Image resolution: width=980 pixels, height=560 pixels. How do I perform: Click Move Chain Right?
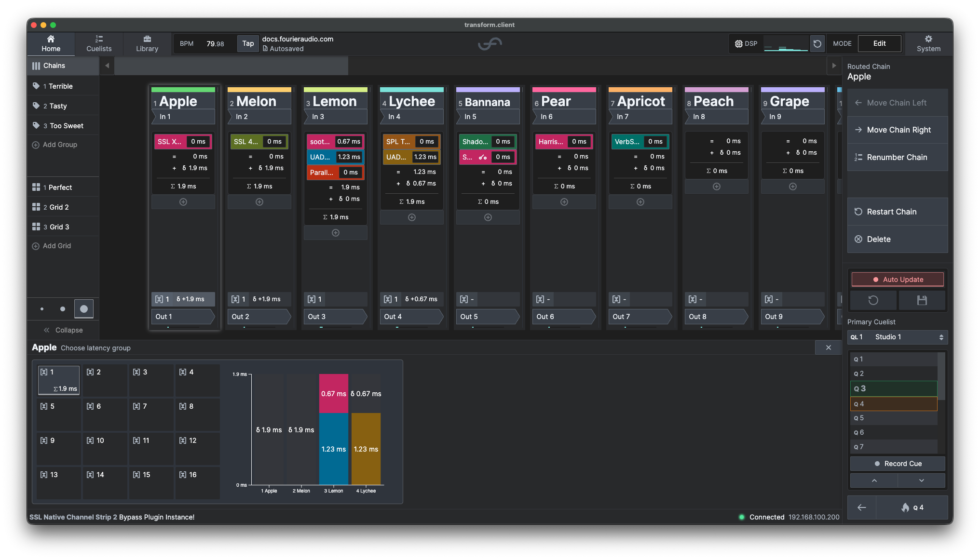(x=898, y=130)
